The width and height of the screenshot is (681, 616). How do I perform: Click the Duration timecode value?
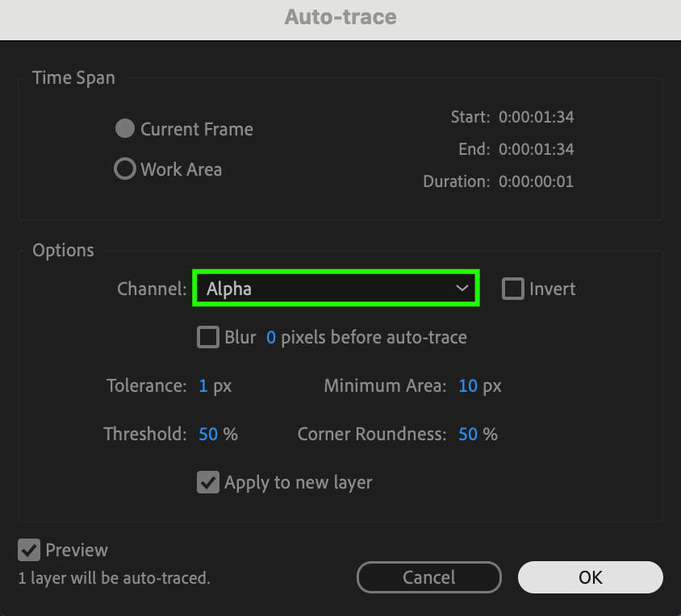pos(536,181)
